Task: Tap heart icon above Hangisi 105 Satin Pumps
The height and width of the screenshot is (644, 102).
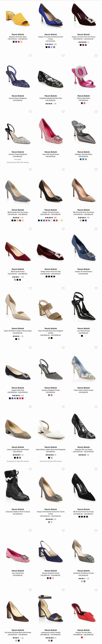Action: point(63,170)
